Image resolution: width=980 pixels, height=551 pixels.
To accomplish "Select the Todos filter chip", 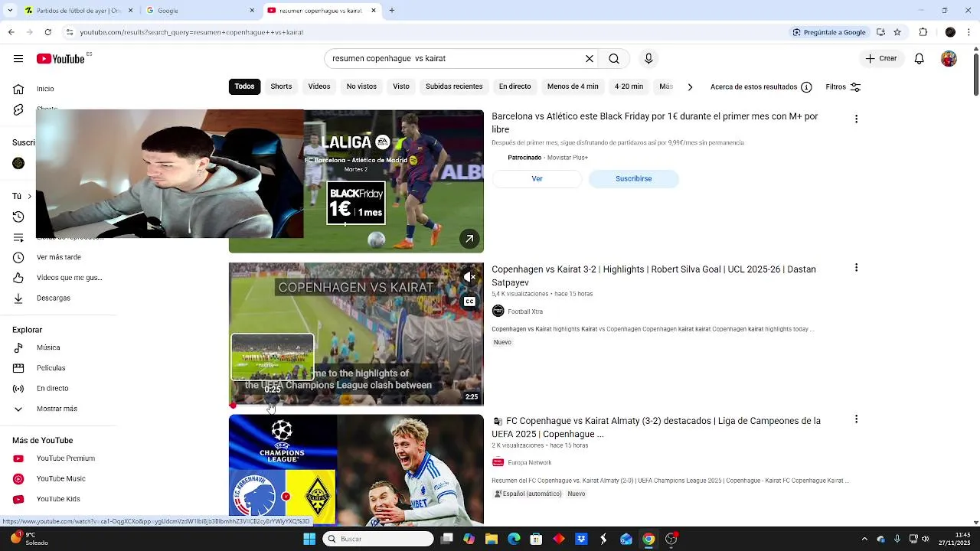I will point(244,86).
